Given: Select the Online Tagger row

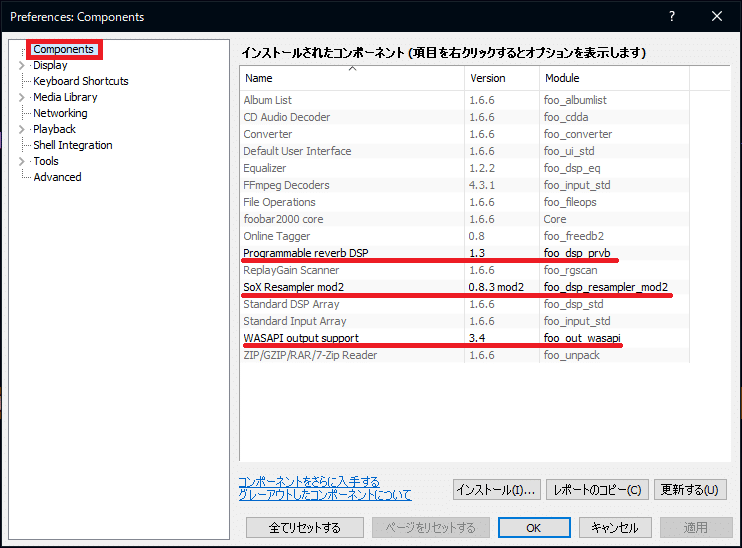Looking at the screenshot, I should 465,237.
